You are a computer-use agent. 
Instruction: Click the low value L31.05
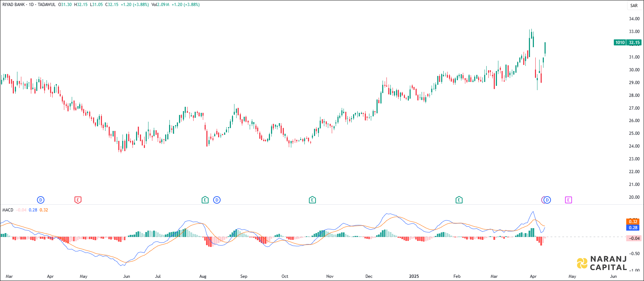coord(96,5)
